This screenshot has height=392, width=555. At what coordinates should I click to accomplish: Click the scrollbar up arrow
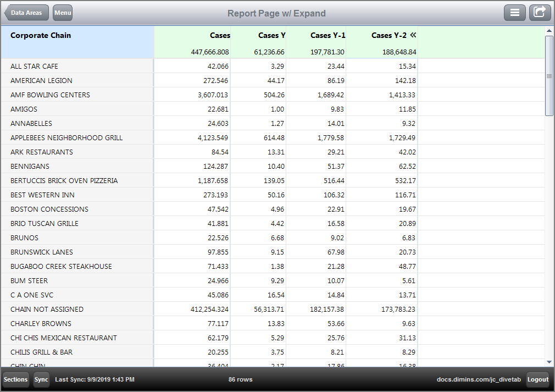pyautogui.click(x=549, y=32)
